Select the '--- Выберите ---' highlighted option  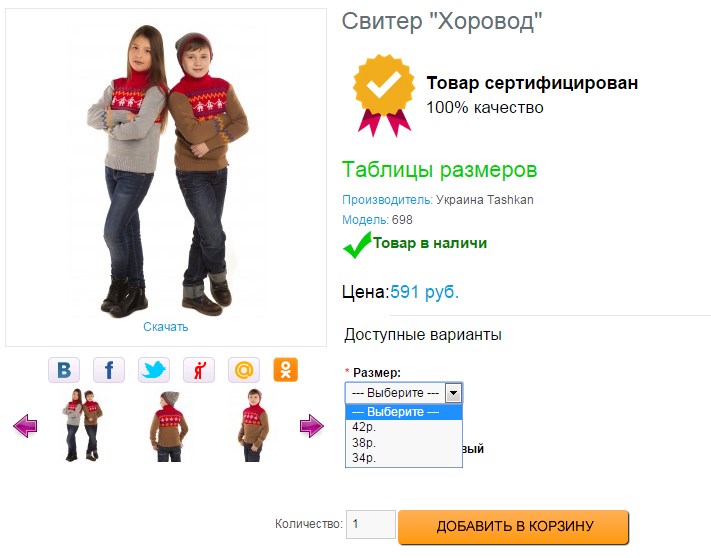(404, 412)
